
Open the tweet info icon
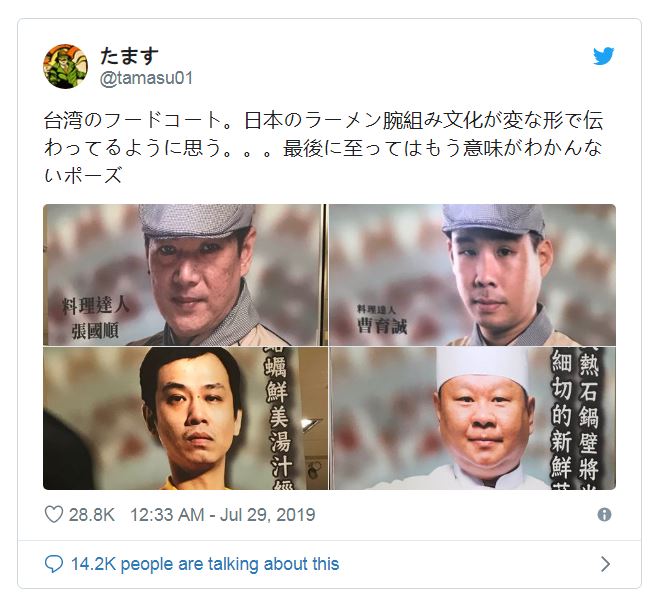point(604,514)
